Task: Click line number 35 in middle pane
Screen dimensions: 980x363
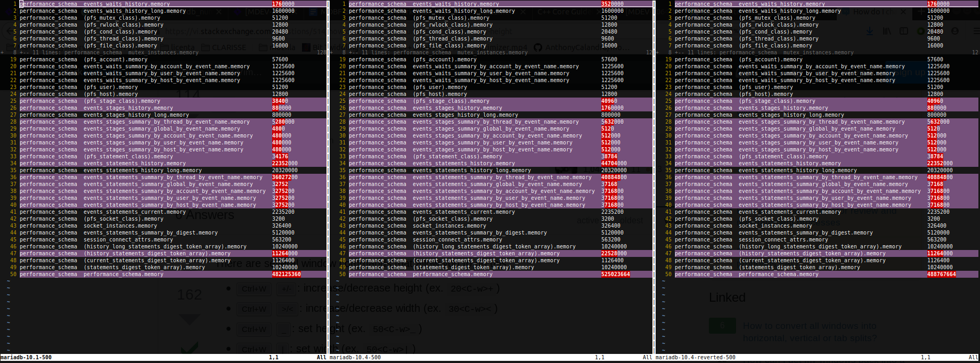Action: tap(342, 171)
